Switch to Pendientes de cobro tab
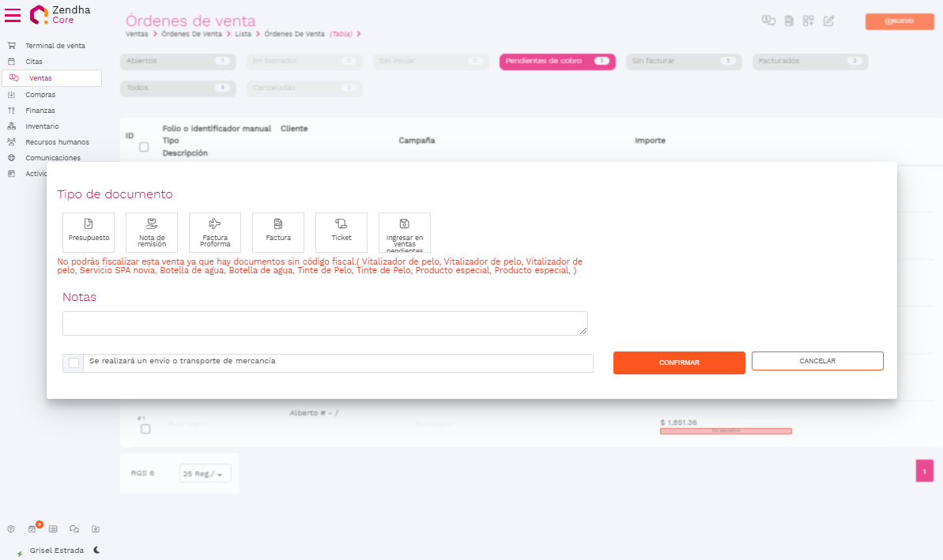Screen dimensions: 943x560 click(x=557, y=61)
